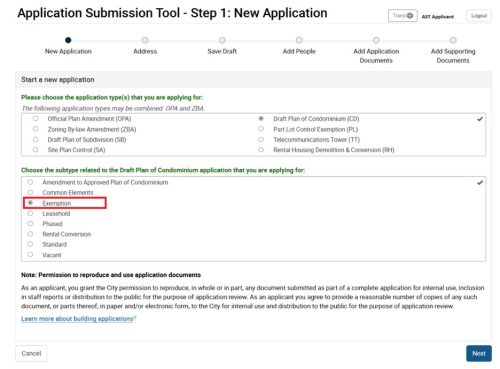The width and height of the screenshot is (500, 369).
Task: Select Part Lot Control Exemption (PL) radio
Action: 261,129
